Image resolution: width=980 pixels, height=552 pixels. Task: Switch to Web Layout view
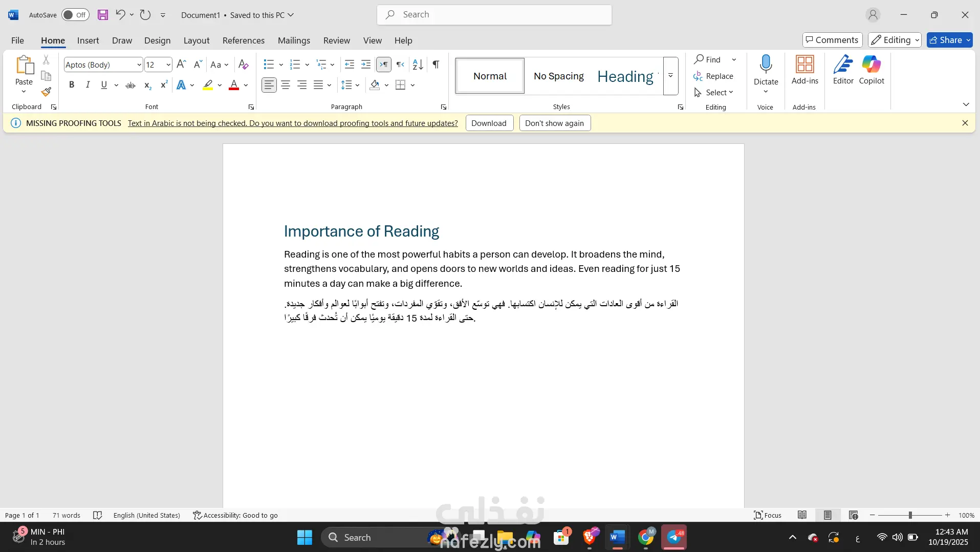pyautogui.click(x=853, y=515)
